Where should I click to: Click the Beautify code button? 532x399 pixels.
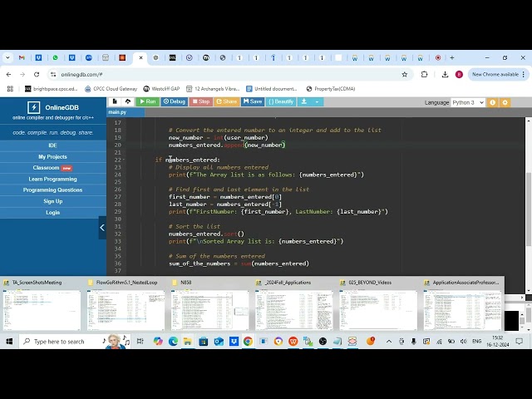(x=281, y=101)
